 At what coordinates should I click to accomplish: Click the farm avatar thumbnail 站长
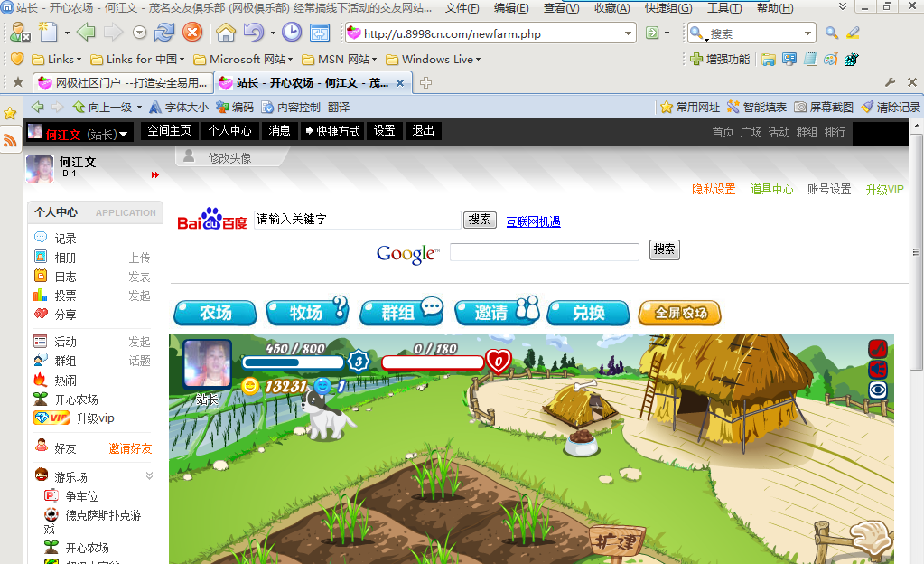207,363
